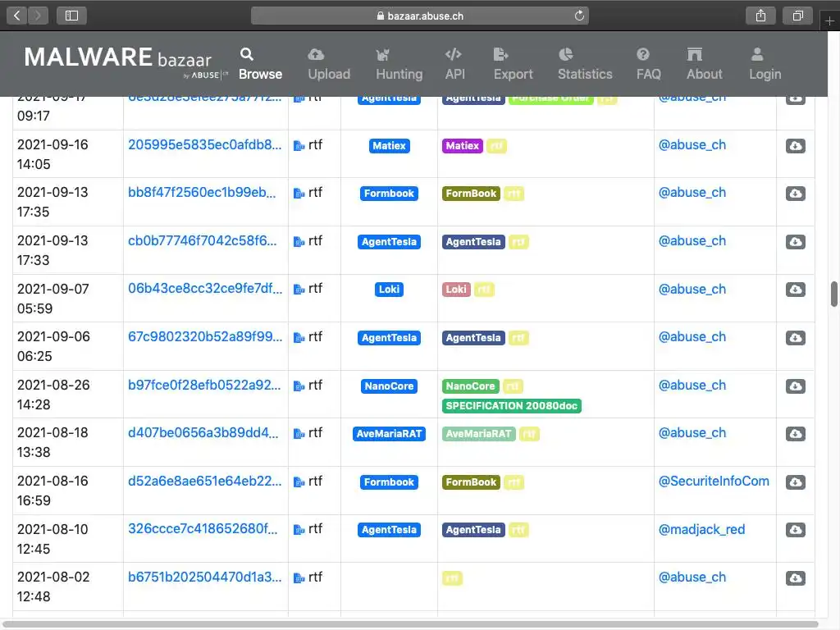Click the @madjack_red reporter link
Viewport: 840px width, 630px height.
701,529
